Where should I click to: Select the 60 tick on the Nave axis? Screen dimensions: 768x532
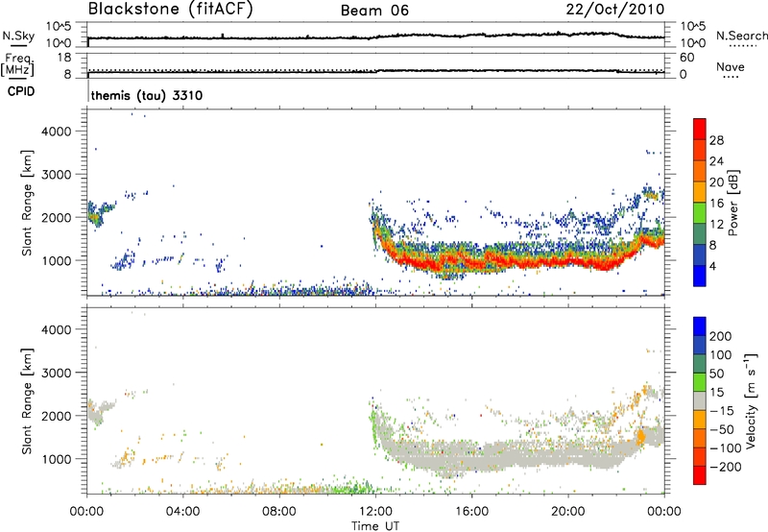(686, 58)
